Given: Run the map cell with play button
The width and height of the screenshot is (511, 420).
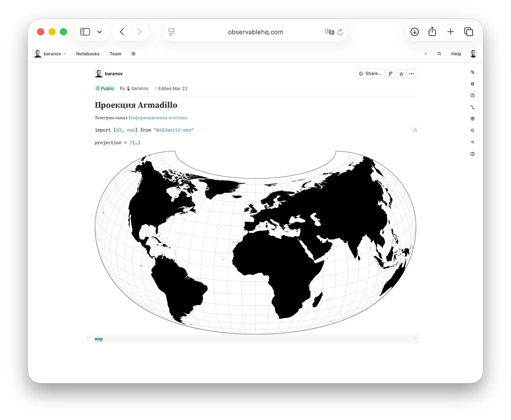Looking at the screenshot, I should (415, 338).
